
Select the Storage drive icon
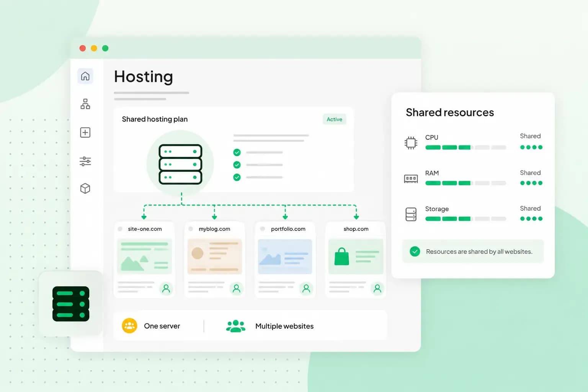[x=411, y=214]
